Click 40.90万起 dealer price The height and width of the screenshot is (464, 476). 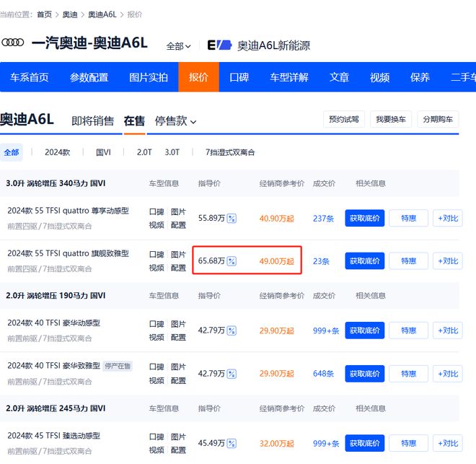(x=276, y=219)
